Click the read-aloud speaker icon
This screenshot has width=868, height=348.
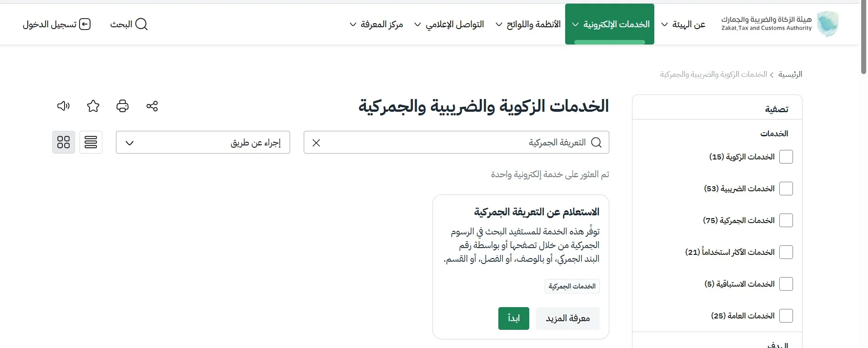[64, 106]
